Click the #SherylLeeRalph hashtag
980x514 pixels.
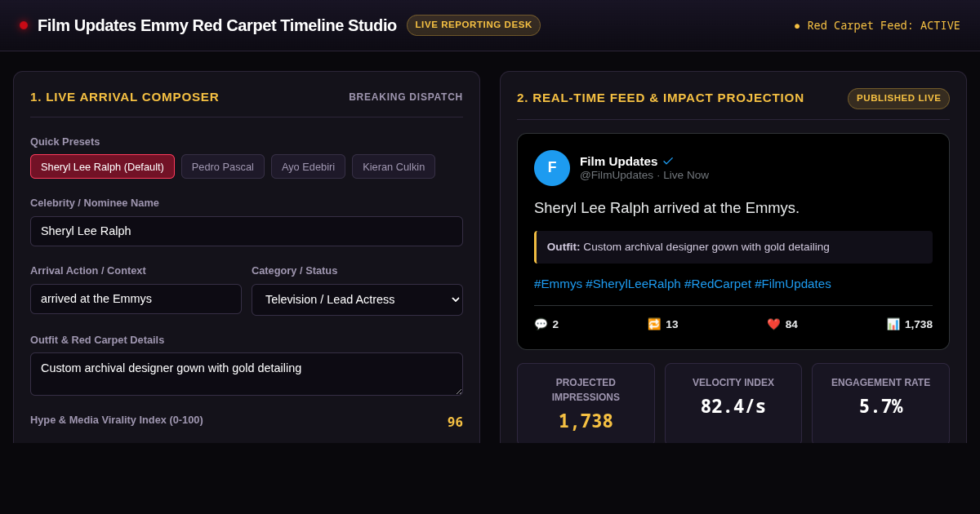point(633,284)
